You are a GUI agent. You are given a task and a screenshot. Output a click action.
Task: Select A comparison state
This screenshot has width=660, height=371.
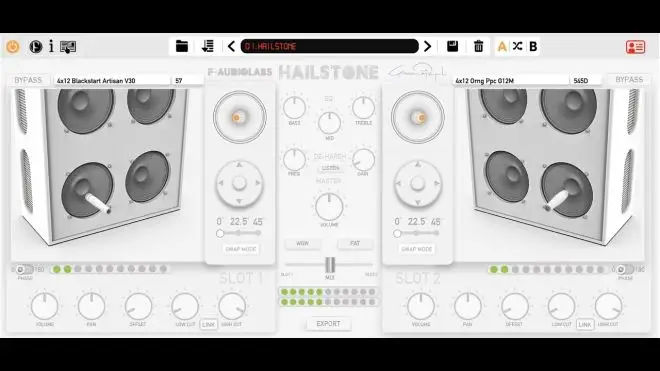pyautogui.click(x=502, y=46)
